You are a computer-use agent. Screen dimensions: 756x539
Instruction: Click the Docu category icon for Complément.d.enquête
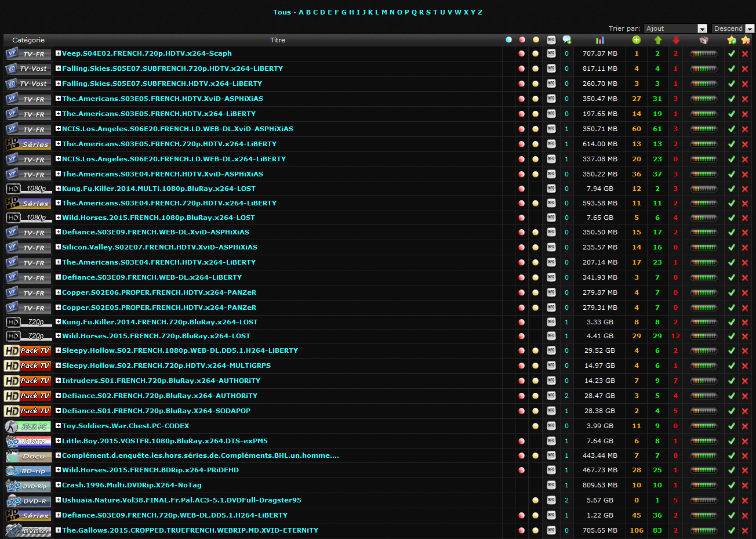[x=28, y=455]
